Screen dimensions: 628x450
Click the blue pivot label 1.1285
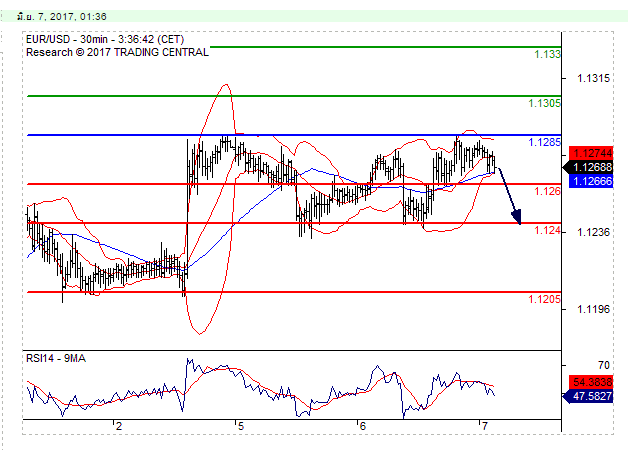(544, 142)
